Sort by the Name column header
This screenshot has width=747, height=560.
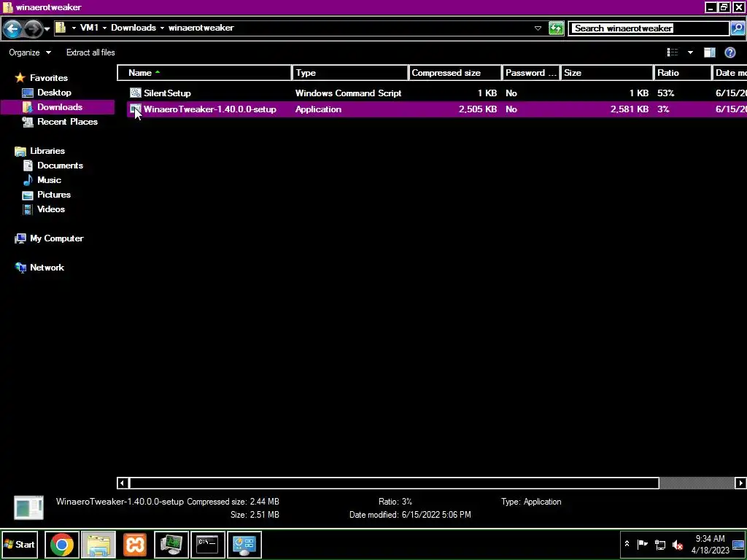tap(204, 73)
